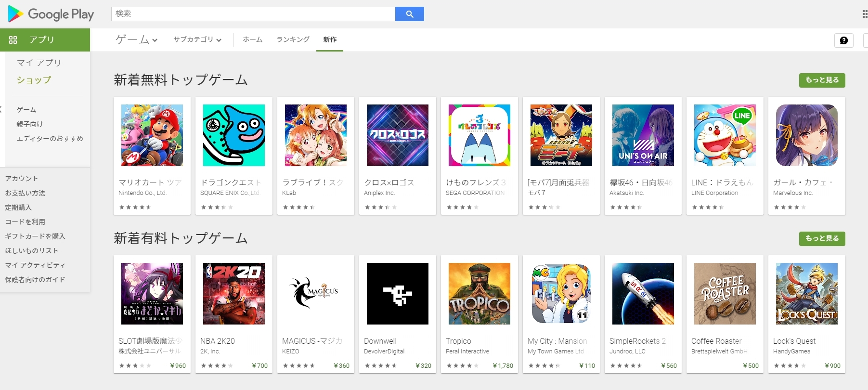Click the Akatsuki Inc. developer name

(627, 193)
